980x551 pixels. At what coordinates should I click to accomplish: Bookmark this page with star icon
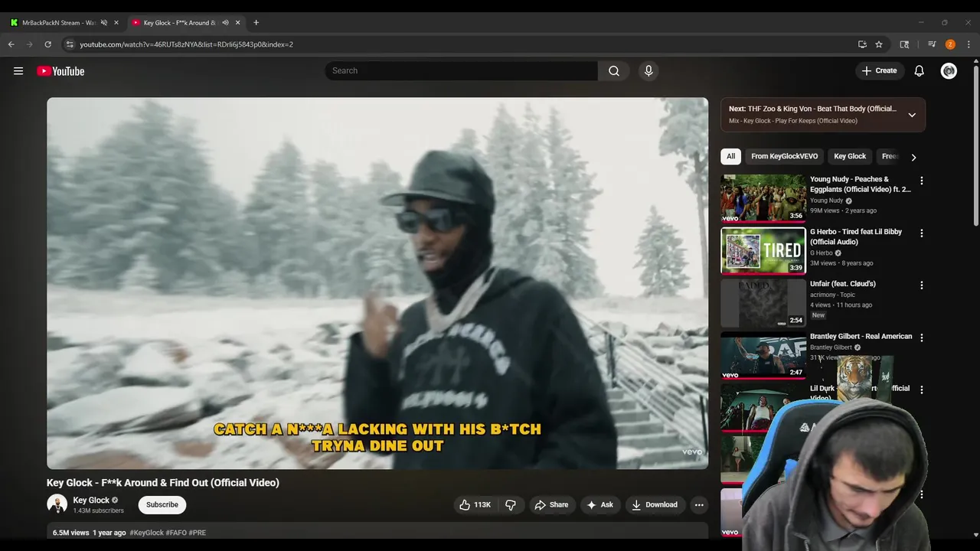pos(879,44)
